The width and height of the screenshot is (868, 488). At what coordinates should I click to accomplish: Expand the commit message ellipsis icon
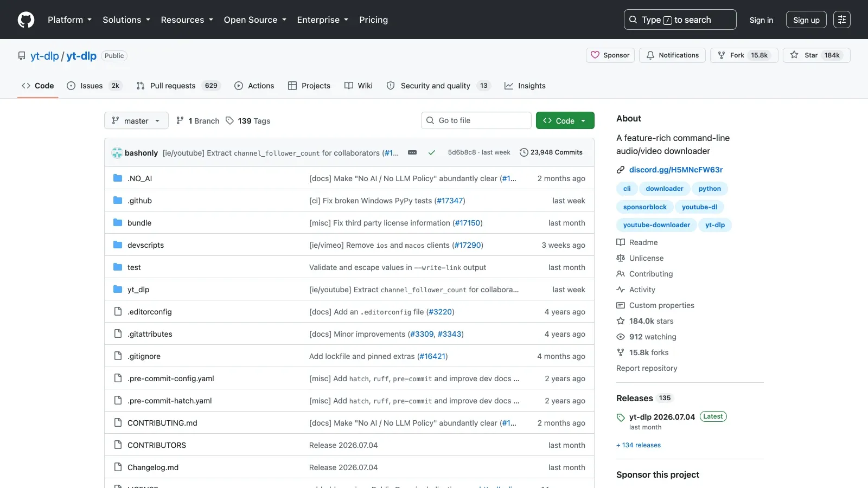click(412, 152)
